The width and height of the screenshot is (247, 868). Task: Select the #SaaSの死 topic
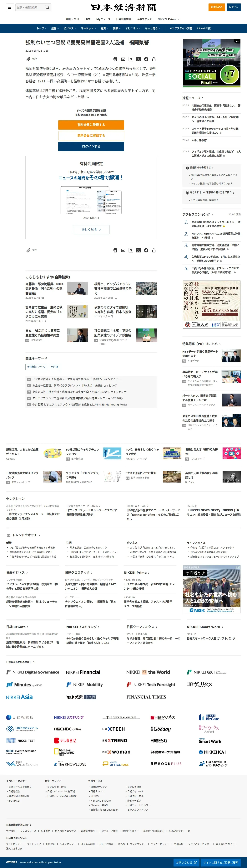(204, 28)
